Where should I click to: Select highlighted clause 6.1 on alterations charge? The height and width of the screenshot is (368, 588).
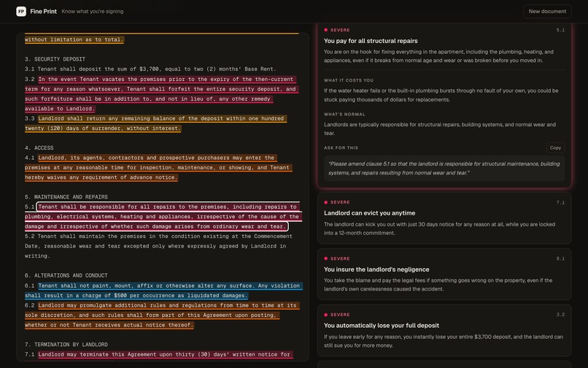click(x=163, y=291)
